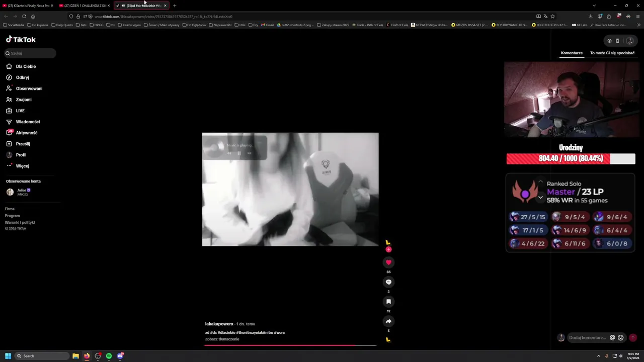Open the LIVE section

click(16, 111)
